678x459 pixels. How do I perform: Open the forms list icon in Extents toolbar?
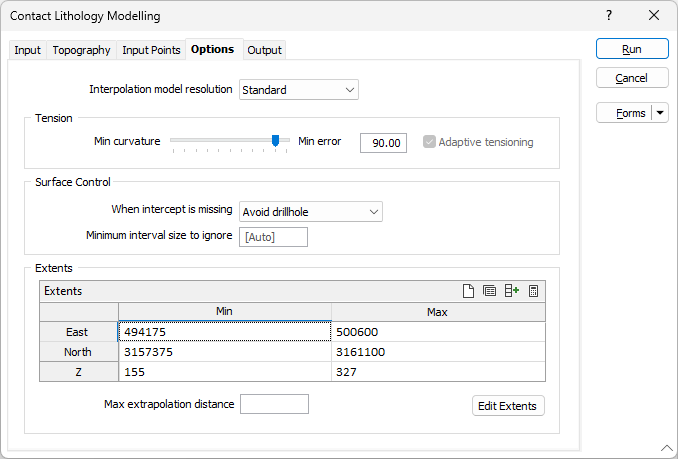click(x=490, y=291)
